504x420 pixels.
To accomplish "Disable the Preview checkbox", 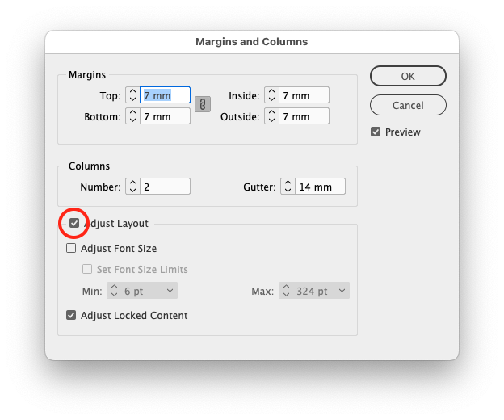I will pyautogui.click(x=376, y=132).
